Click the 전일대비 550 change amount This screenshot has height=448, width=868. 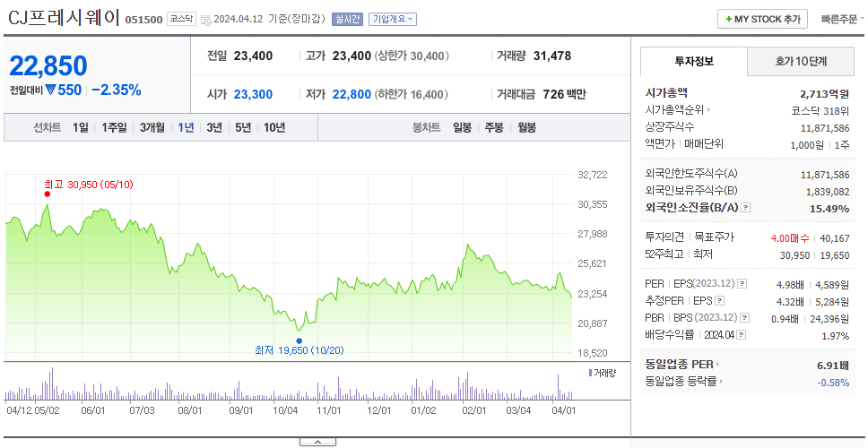tap(63, 90)
